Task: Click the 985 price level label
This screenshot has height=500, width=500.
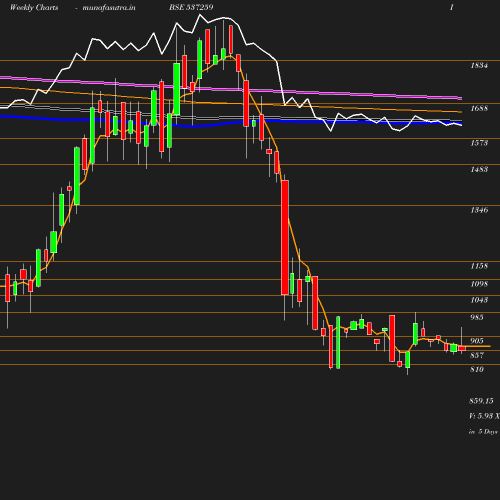Action: (x=477, y=317)
